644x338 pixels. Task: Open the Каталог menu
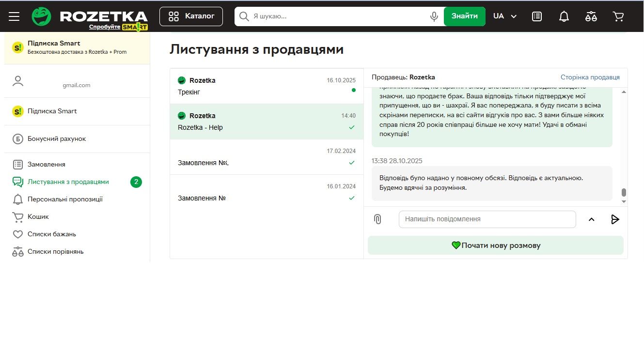191,16
